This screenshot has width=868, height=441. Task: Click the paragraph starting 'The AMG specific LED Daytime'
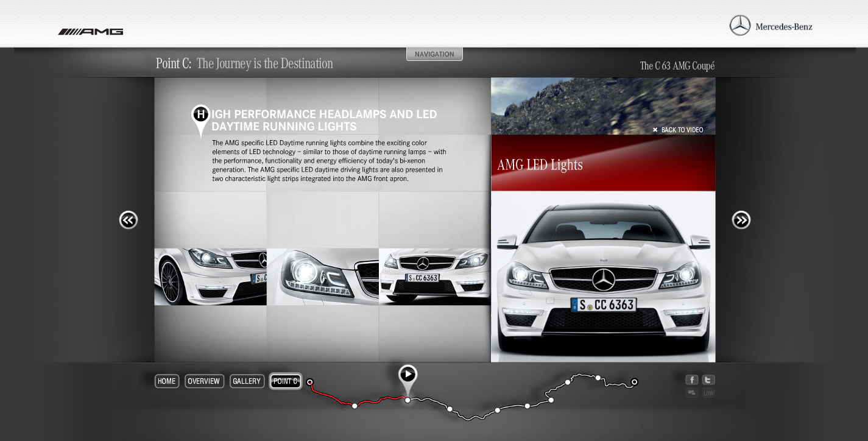click(329, 161)
